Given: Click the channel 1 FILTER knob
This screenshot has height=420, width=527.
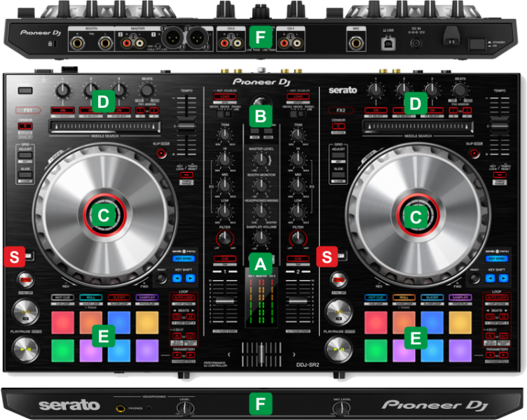Looking at the screenshot, I should click(225, 238).
